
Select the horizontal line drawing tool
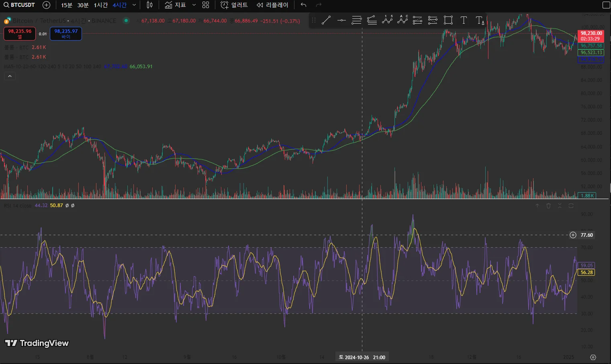click(341, 20)
